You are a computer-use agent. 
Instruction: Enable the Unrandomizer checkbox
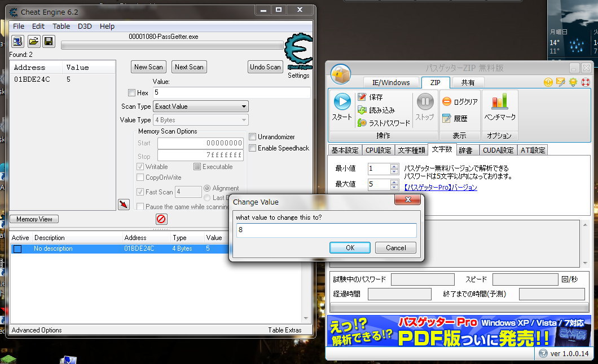point(253,137)
